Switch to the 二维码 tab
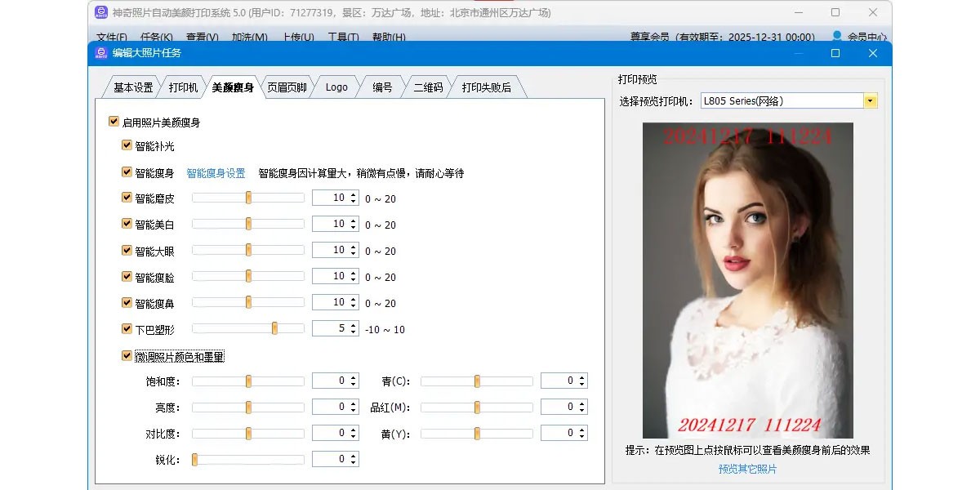 coord(428,87)
